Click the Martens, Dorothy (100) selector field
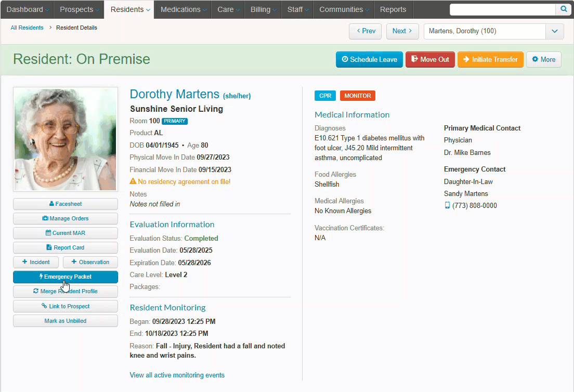The image size is (574, 392). [485, 32]
